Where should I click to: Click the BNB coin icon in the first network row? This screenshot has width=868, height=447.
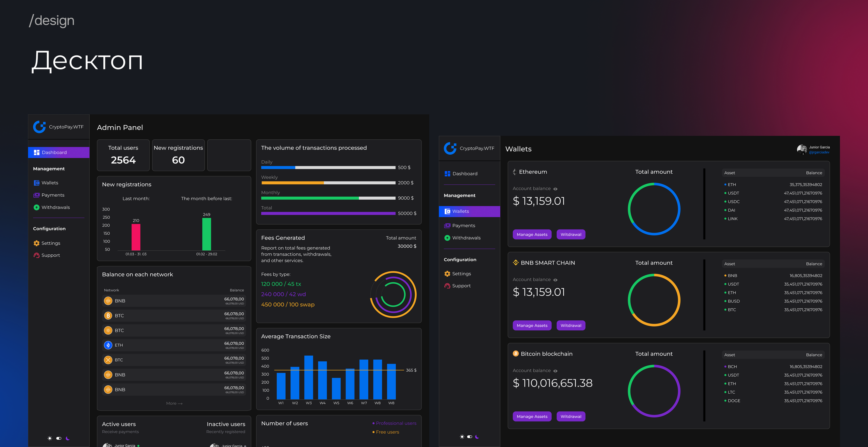click(x=108, y=301)
